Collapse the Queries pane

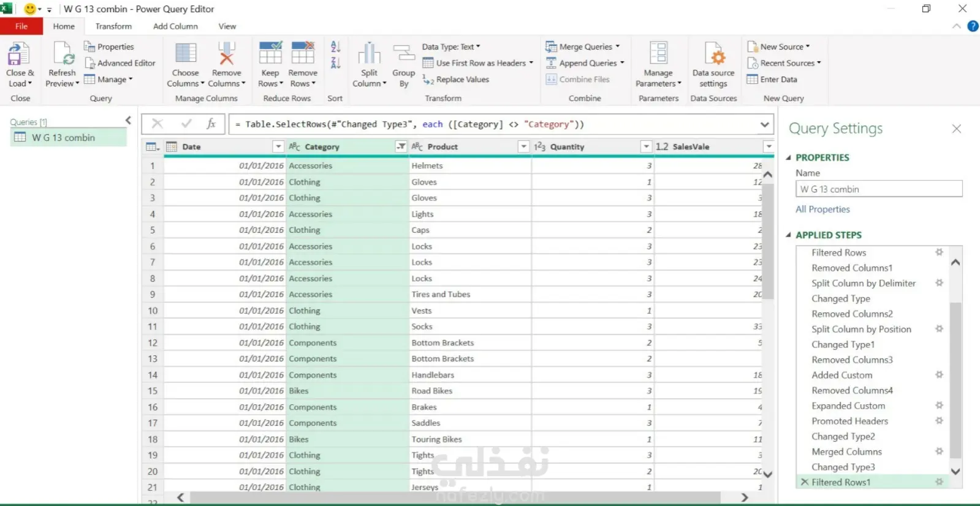click(128, 121)
